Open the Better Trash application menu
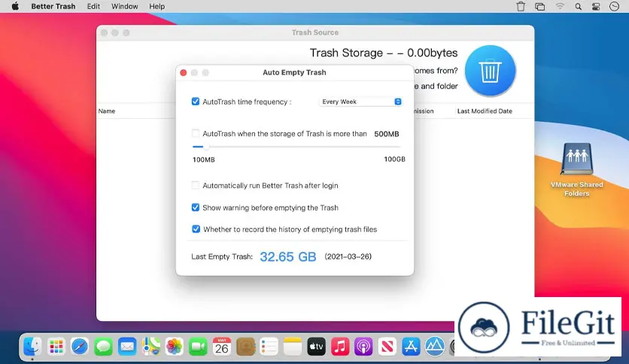629x364 pixels. [53, 7]
